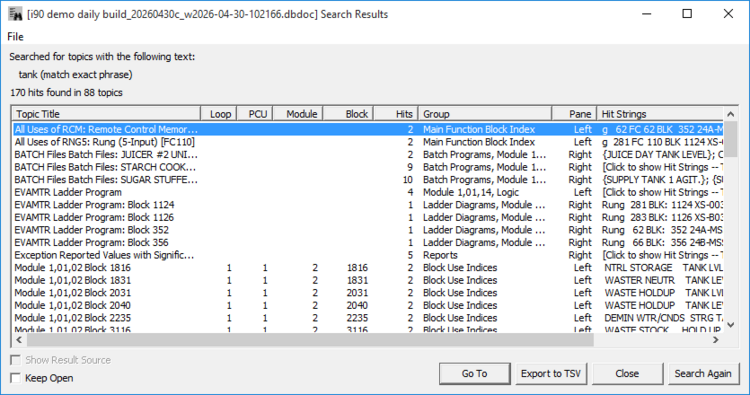Sort by the Block column header
750x395 pixels.
point(349,114)
